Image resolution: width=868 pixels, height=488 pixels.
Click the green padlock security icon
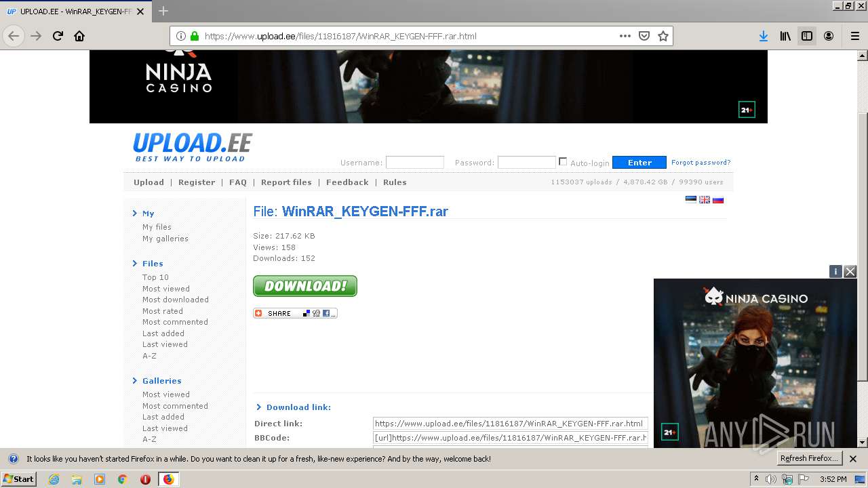pyautogui.click(x=195, y=37)
